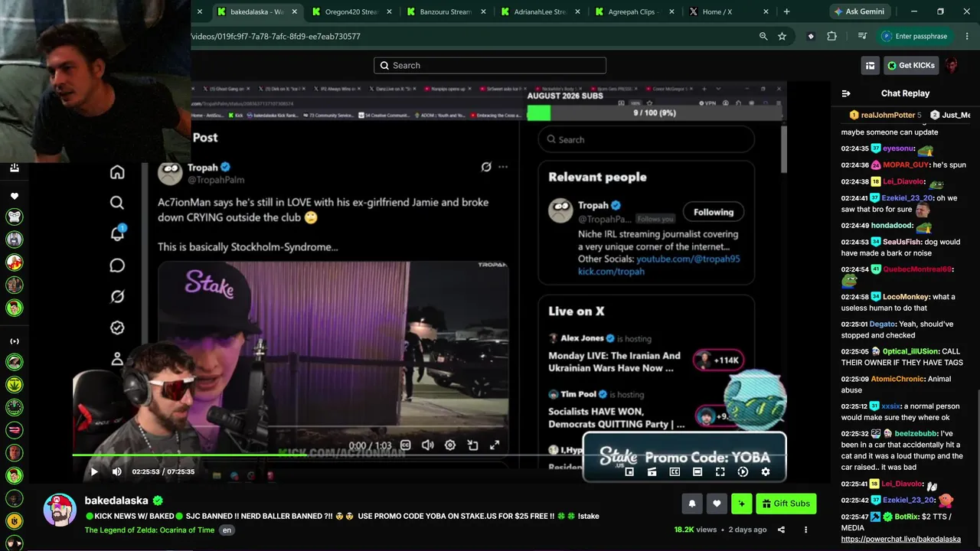Open The Legend of Zelda category link
The image size is (980, 551).
click(149, 530)
